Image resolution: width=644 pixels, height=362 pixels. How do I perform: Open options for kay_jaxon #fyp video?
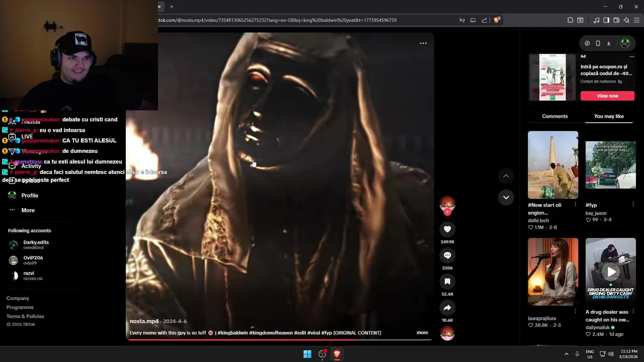click(x=633, y=205)
